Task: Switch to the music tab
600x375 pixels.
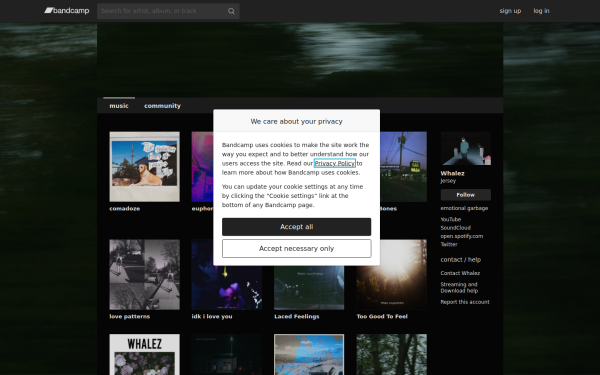Action: 119,106
